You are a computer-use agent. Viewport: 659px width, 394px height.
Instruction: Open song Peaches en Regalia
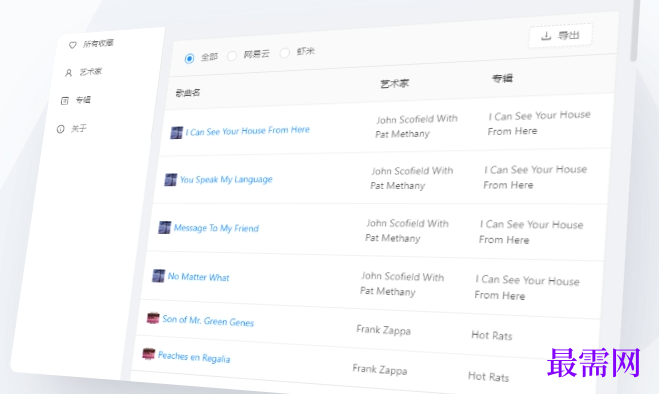(x=194, y=357)
